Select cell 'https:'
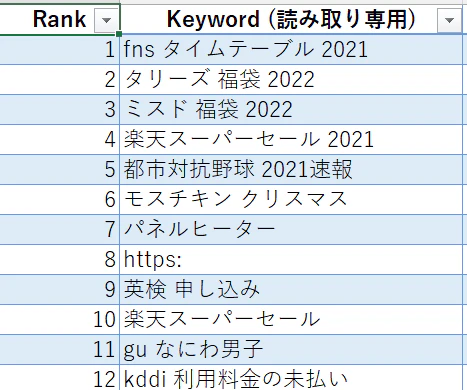 291,259
